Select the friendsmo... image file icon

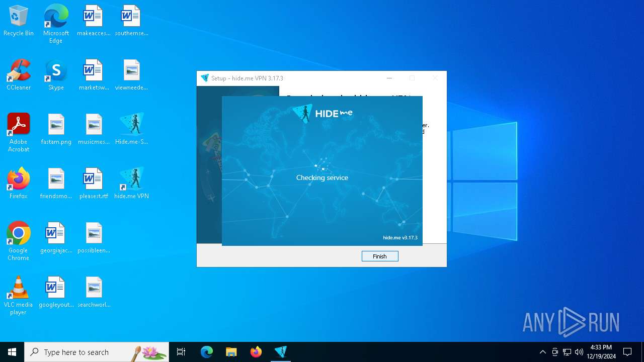[x=56, y=184]
